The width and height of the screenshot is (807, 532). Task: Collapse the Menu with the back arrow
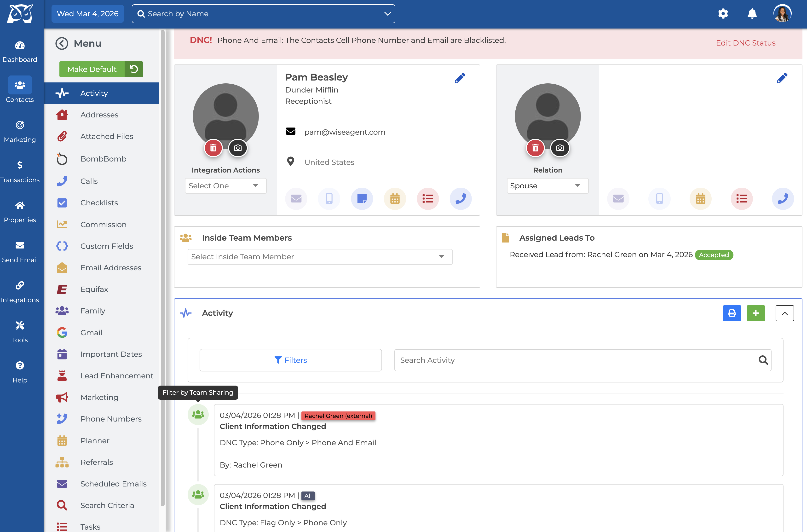62,43
